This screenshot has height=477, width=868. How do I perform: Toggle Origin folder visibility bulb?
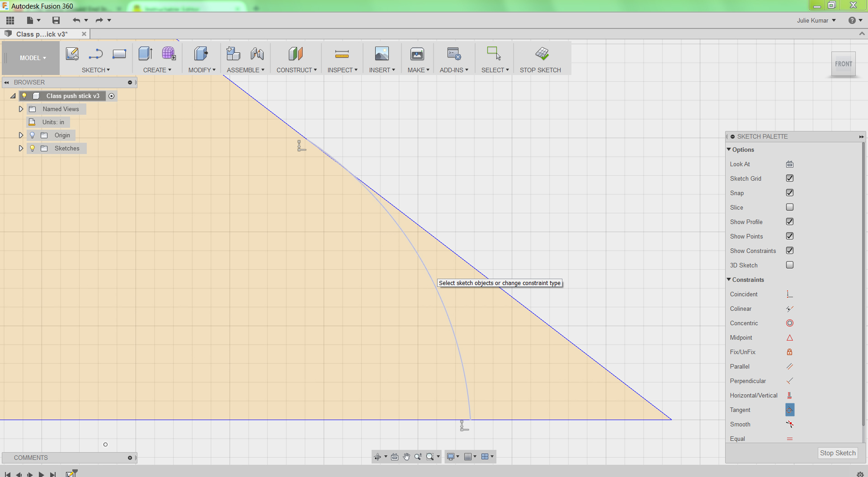(32, 135)
